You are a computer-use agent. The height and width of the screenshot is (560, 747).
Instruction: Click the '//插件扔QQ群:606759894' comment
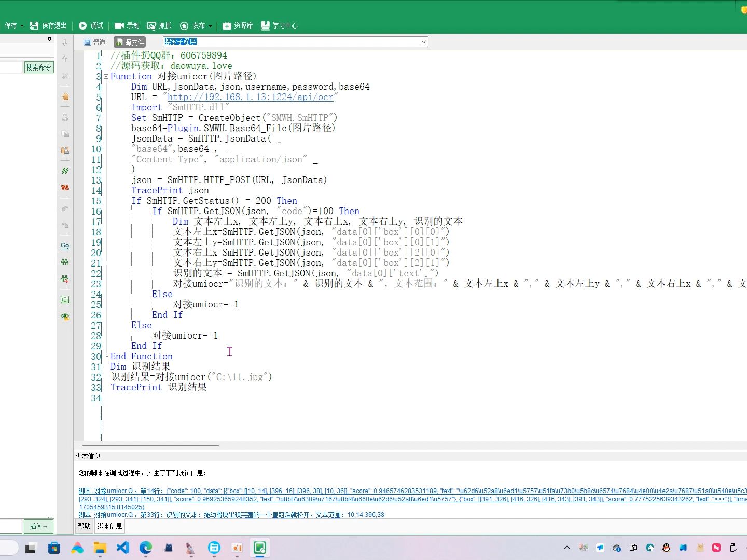(169, 55)
